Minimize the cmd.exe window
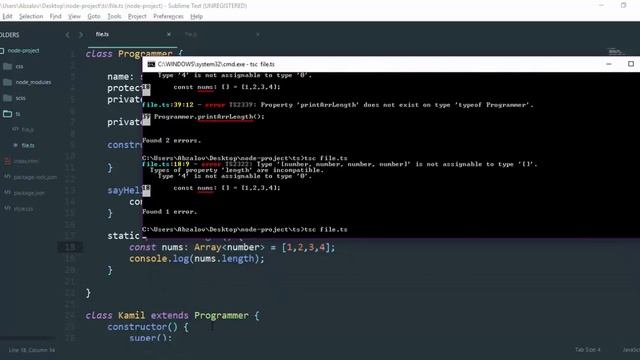640x360 pixels. click(x=609, y=64)
